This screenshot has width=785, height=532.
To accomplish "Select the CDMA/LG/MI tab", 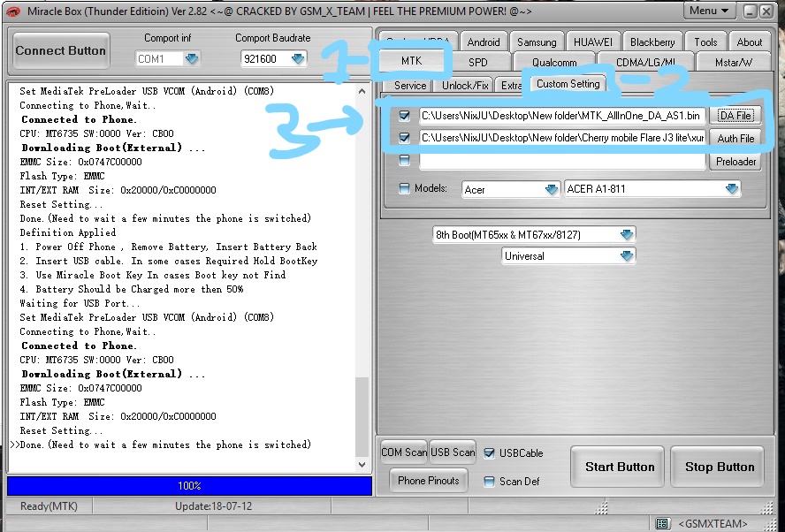I will 645,62.
